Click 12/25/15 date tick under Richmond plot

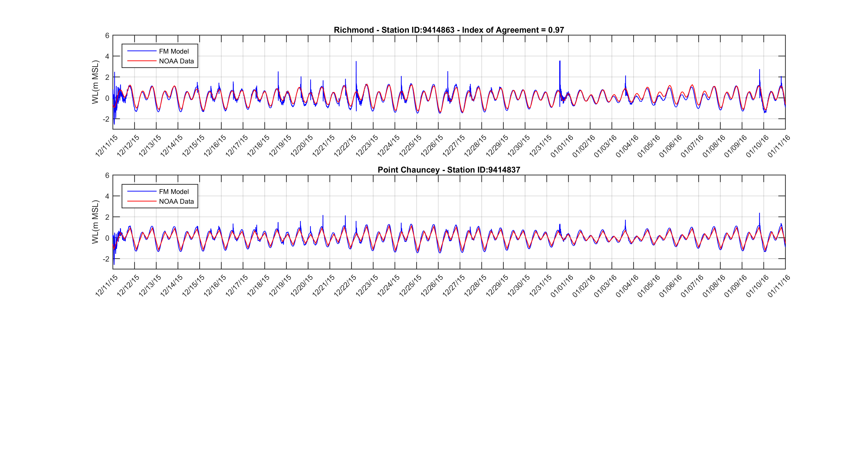tap(410, 145)
